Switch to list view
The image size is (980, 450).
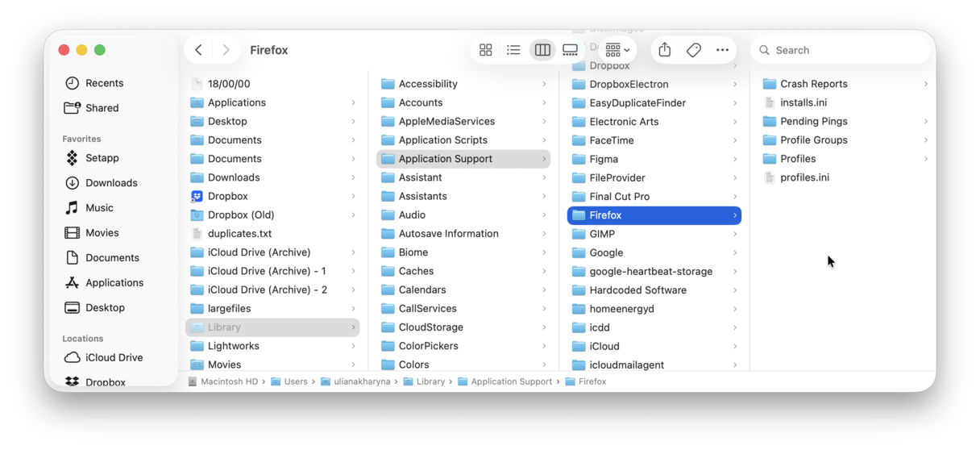513,50
